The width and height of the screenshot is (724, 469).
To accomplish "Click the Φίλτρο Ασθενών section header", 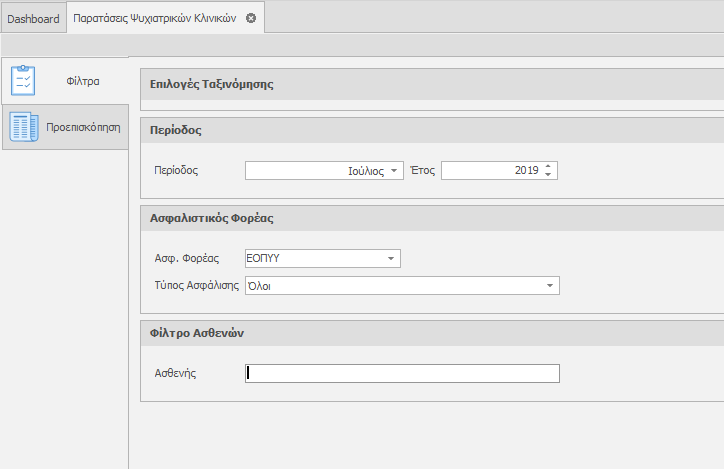I will coord(197,333).
